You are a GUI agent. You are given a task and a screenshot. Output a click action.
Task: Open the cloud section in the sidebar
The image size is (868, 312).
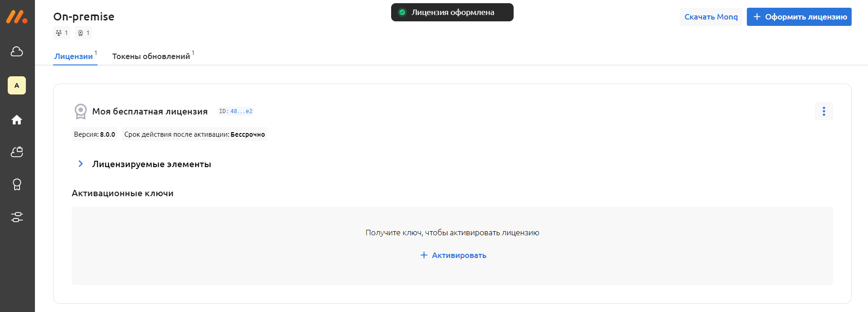click(17, 52)
